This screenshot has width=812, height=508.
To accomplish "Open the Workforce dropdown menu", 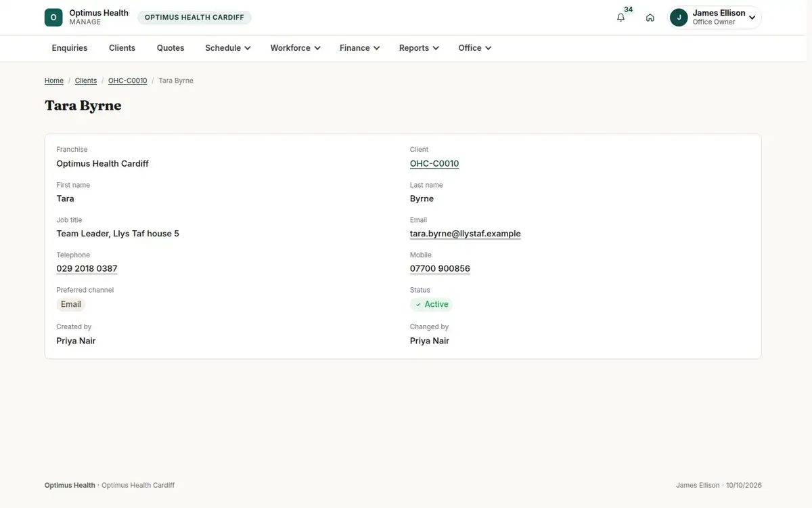I will point(295,48).
